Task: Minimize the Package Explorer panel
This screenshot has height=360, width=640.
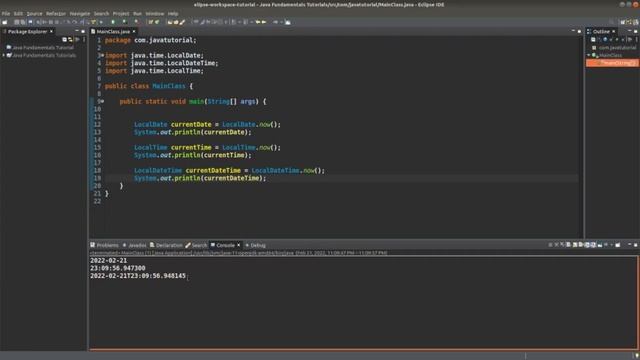Action: point(77,31)
